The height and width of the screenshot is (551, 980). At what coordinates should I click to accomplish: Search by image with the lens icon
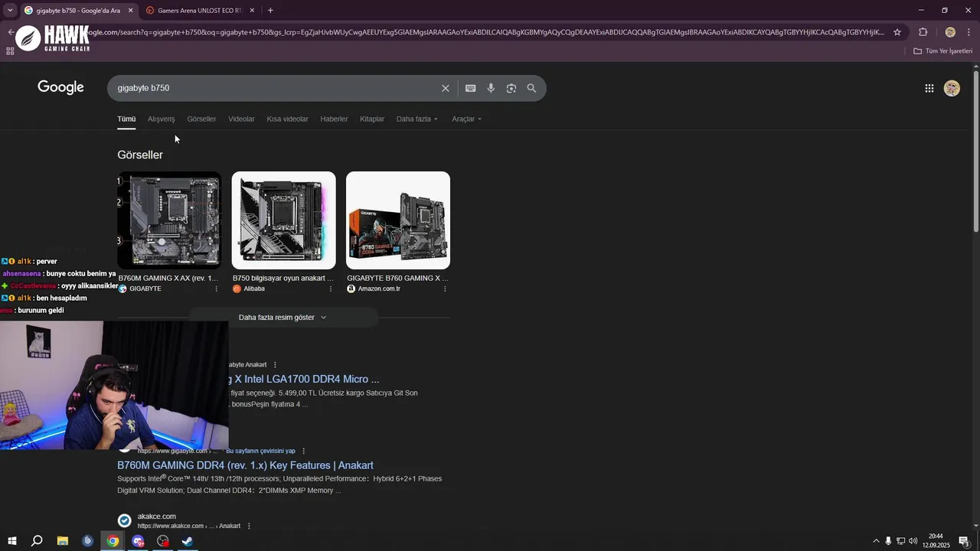tap(511, 88)
